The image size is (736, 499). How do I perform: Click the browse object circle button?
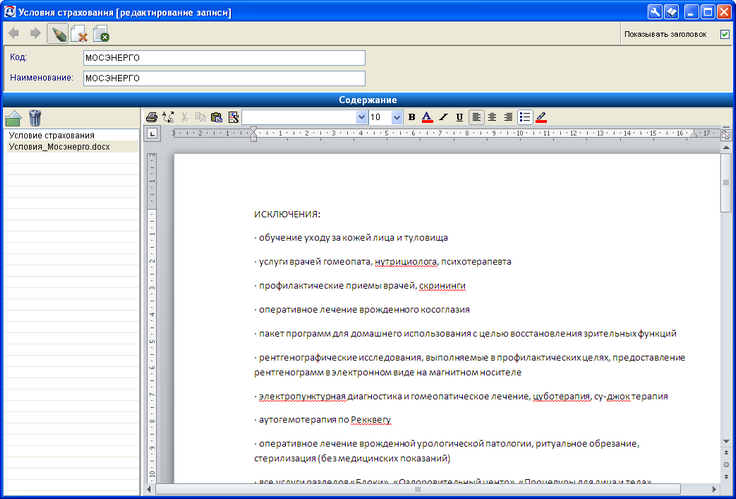[x=726, y=465]
